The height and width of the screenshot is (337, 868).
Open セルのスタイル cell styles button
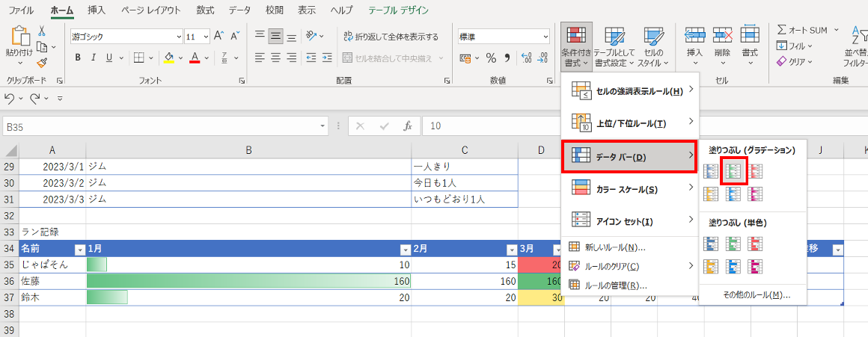(x=653, y=46)
